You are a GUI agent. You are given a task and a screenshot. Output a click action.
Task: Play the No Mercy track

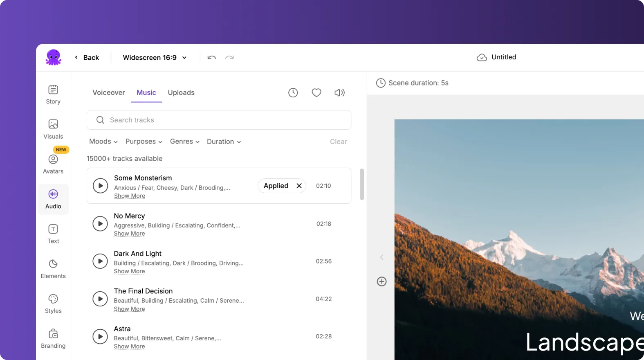pyautogui.click(x=100, y=224)
